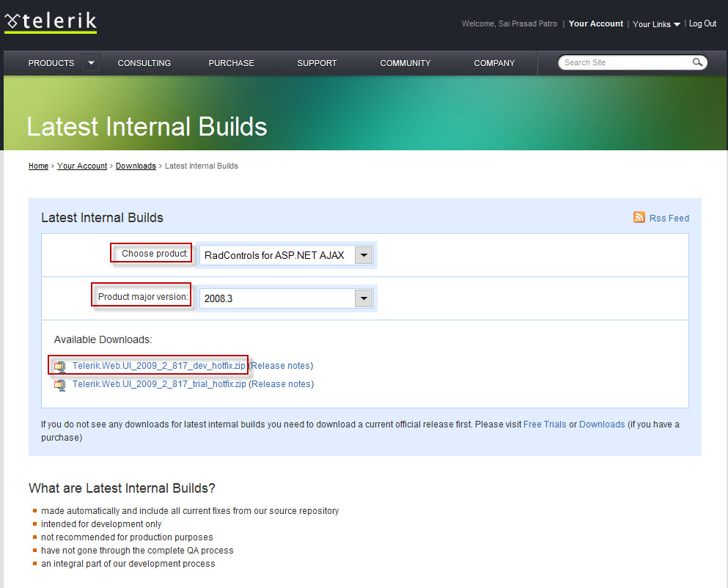The image size is (728, 588).
Task: Go to the Purchase menu
Action: point(231,63)
